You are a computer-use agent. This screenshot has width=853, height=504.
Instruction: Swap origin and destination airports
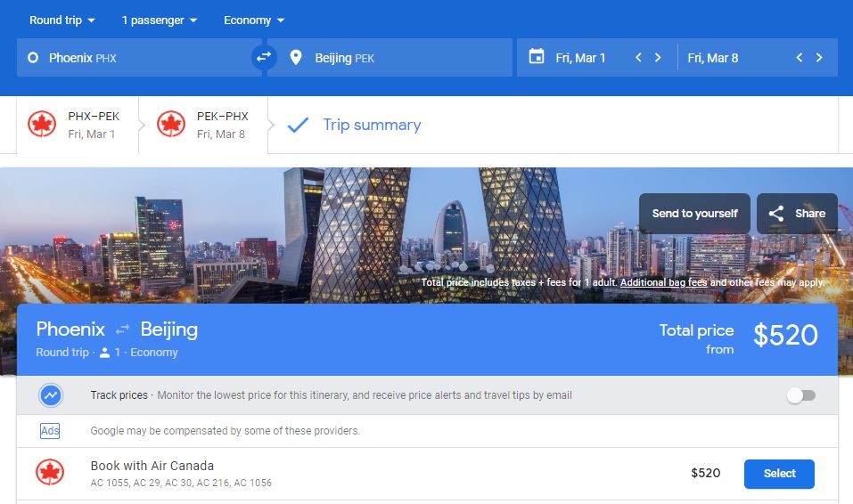(x=264, y=57)
